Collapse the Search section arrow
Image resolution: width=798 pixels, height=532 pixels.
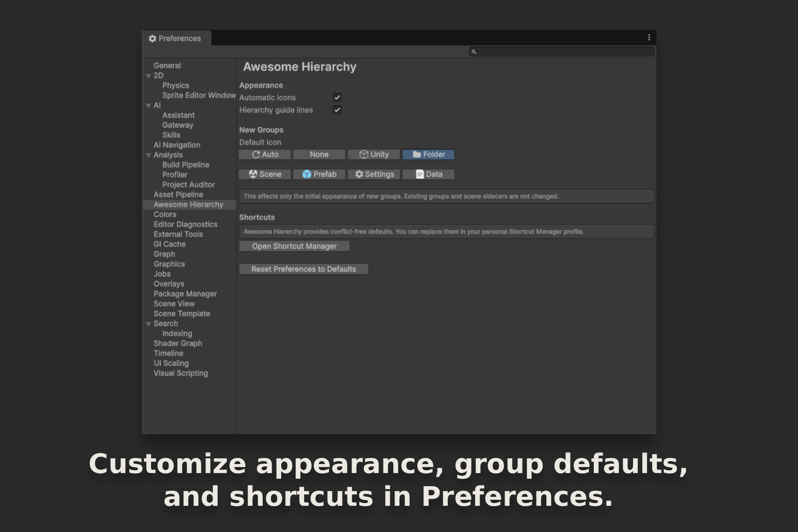pos(149,324)
